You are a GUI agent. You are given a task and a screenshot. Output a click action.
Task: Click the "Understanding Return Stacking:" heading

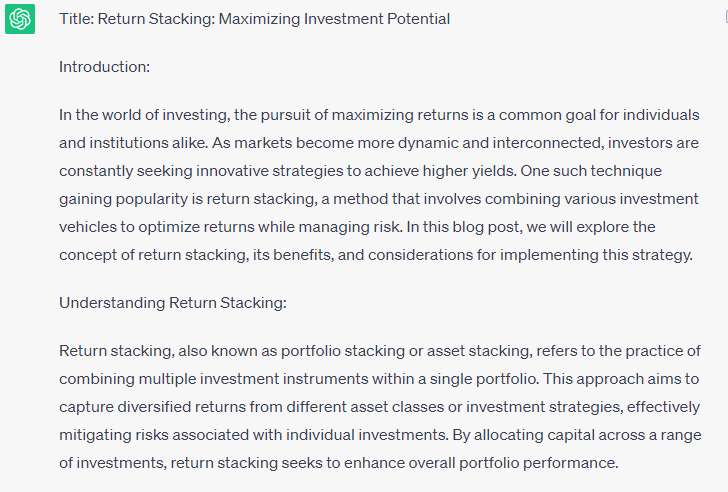point(173,302)
